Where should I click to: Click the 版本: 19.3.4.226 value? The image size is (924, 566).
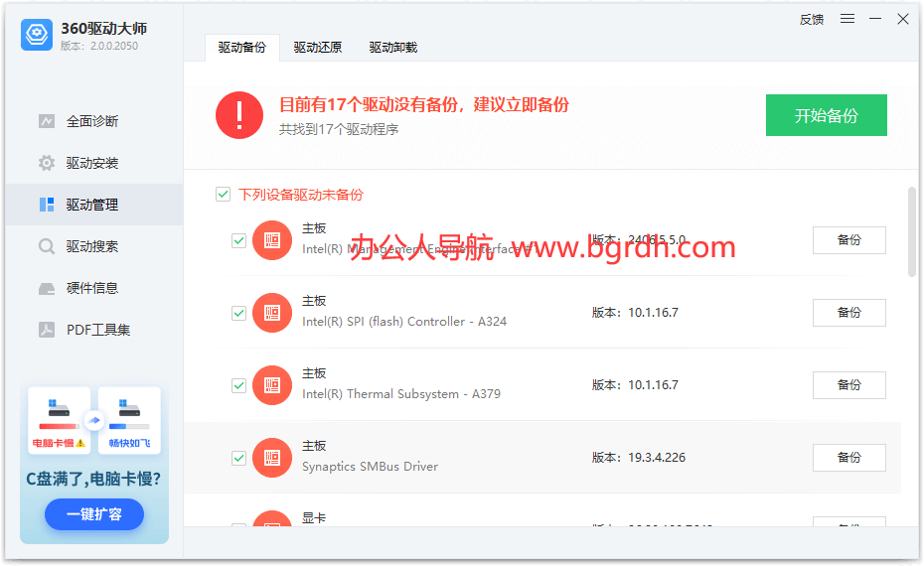coord(639,458)
